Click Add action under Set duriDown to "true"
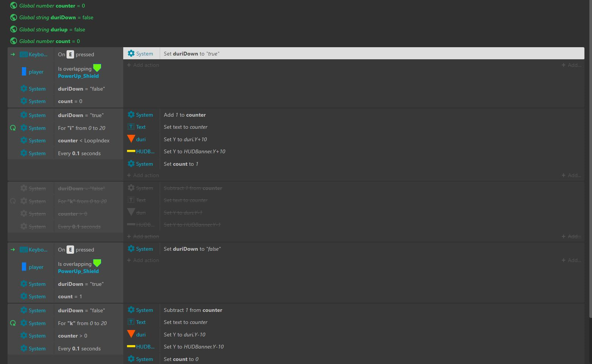This screenshot has width=592, height=364. click(x=143, y=65)
